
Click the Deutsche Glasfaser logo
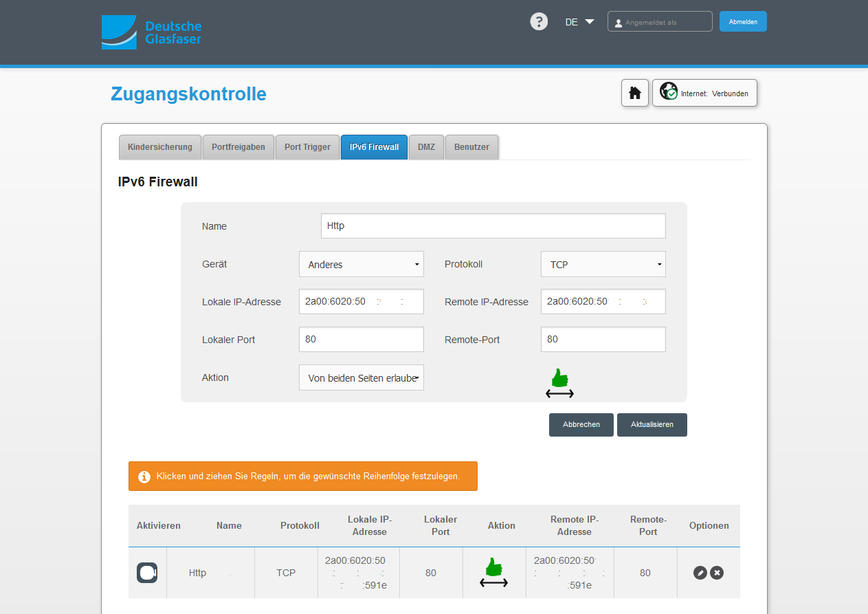pos(152,32)
